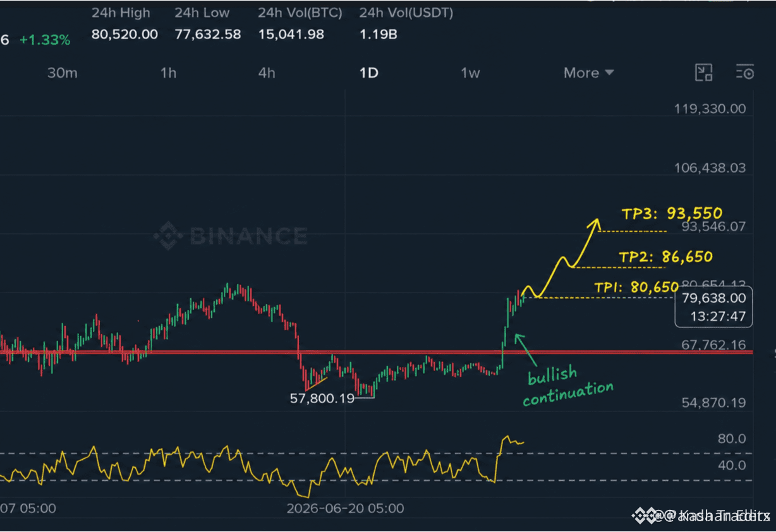Viewport: 776px width, 532px height.
Task: Click the 67,762.16 price axis label
Action: (714, 345)
